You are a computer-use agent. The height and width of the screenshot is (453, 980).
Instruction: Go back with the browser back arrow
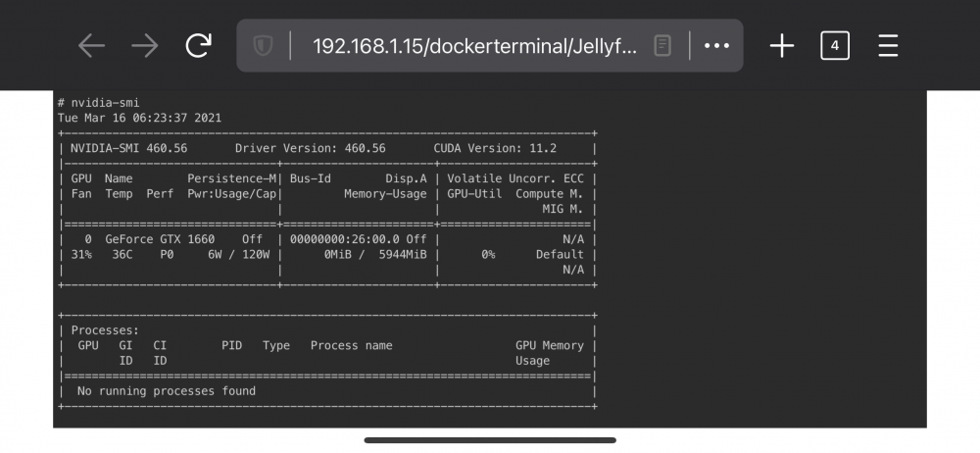coord(91,46)
